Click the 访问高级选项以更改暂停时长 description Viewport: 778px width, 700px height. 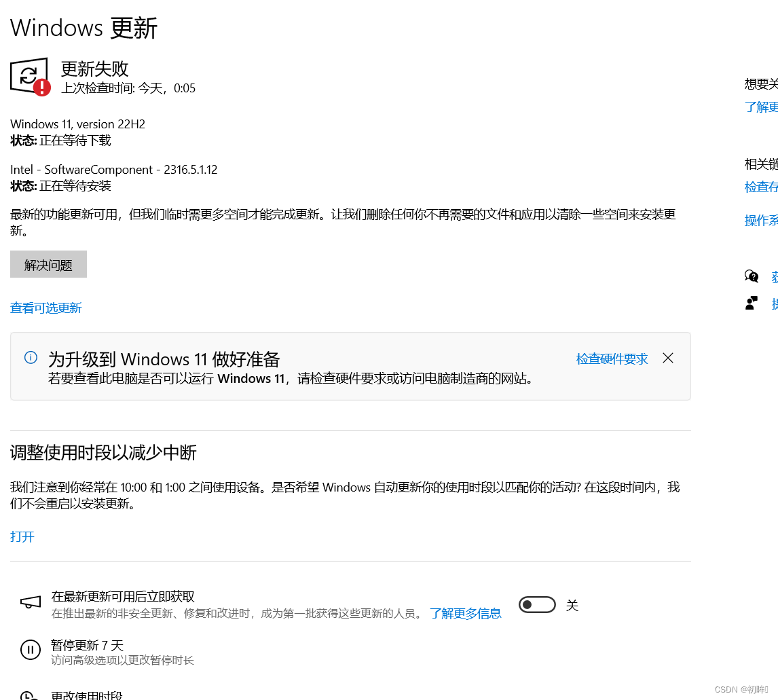(x=122, y=661)
